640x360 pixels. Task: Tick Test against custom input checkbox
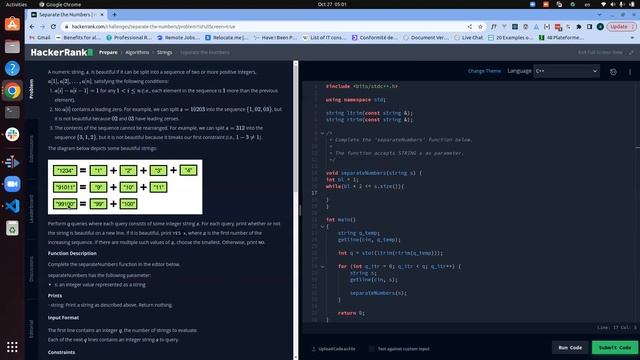[371, 349]
